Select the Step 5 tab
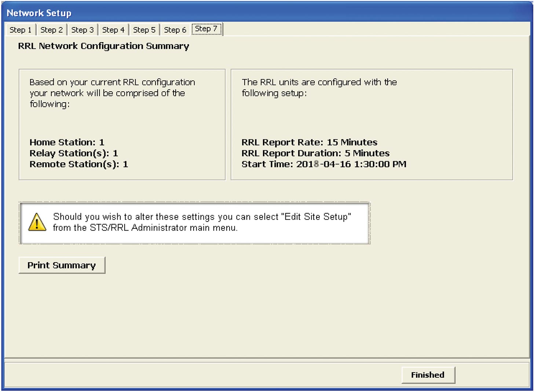The width and height of the screenshot is (534, 392). [144, 29]
